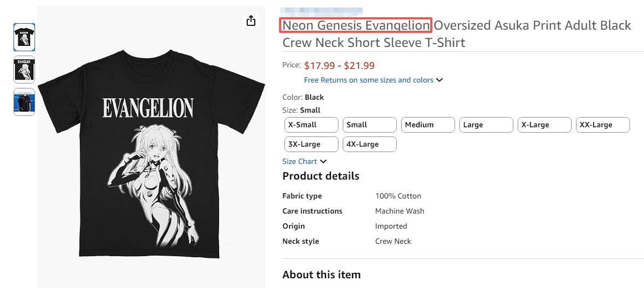Expand the Size Chart dropdown arrow

pyautogui.click(x=323, y=161)
